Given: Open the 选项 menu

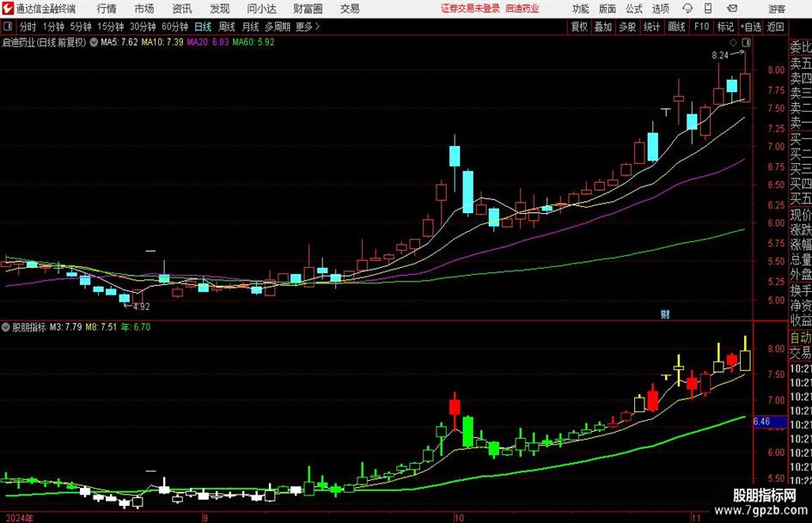Looking at the screenshot, I should 660,9.
